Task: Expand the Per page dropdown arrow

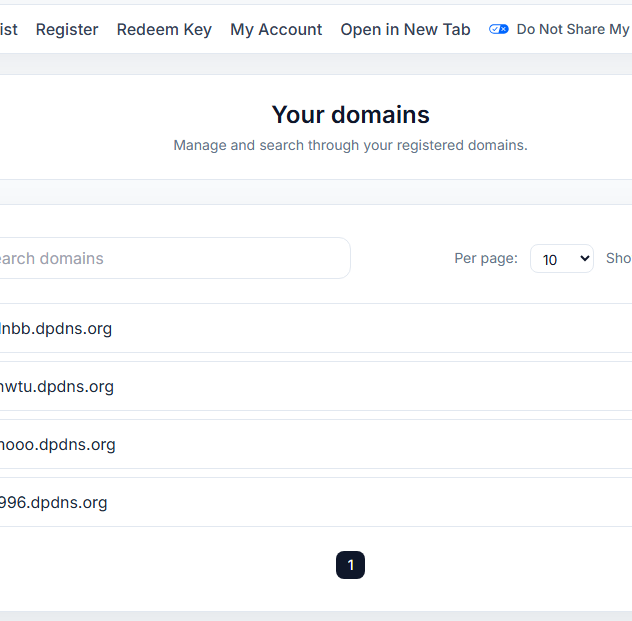Action: point(584,259)
